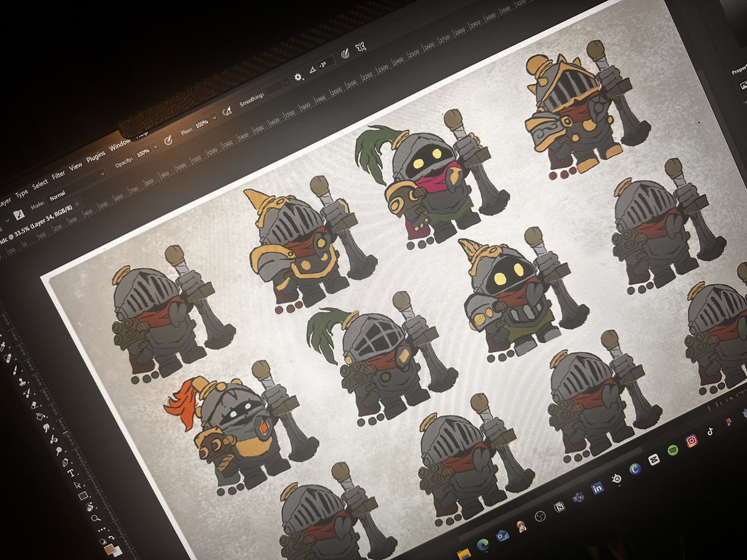747x560 pixels.
Task: Select the Paint Bucket tool
Action: click(x=40, y=416)
